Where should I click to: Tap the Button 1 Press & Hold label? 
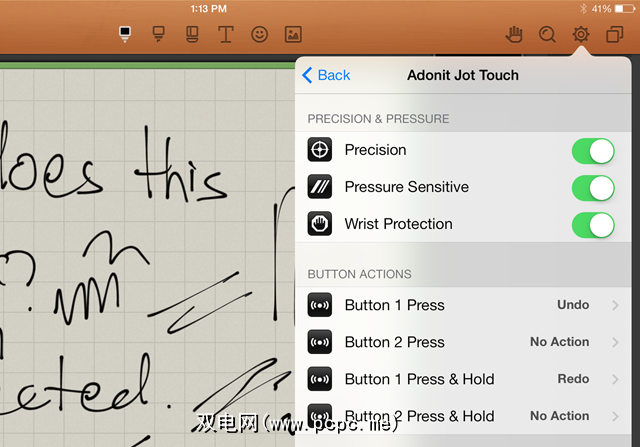(420, 379)
